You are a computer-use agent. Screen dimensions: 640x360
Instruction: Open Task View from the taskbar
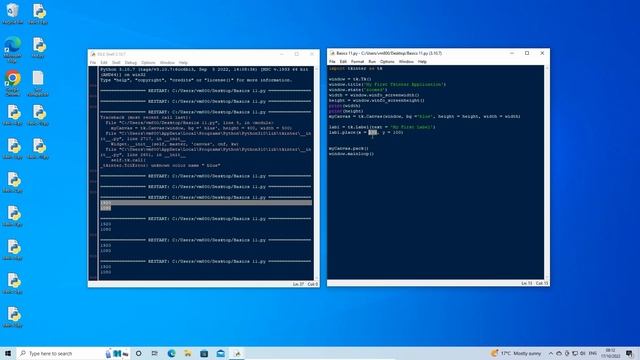click(155, 353)
